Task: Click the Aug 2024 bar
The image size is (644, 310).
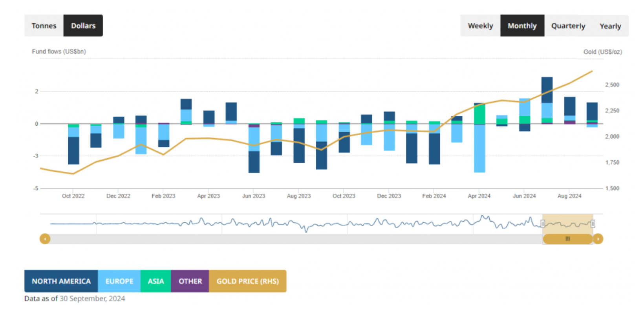Action: [570, 110]
